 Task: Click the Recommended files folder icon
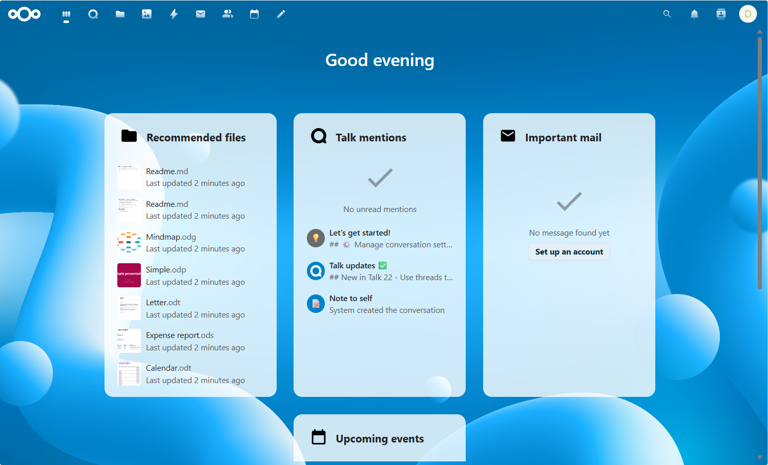[129, 136]
